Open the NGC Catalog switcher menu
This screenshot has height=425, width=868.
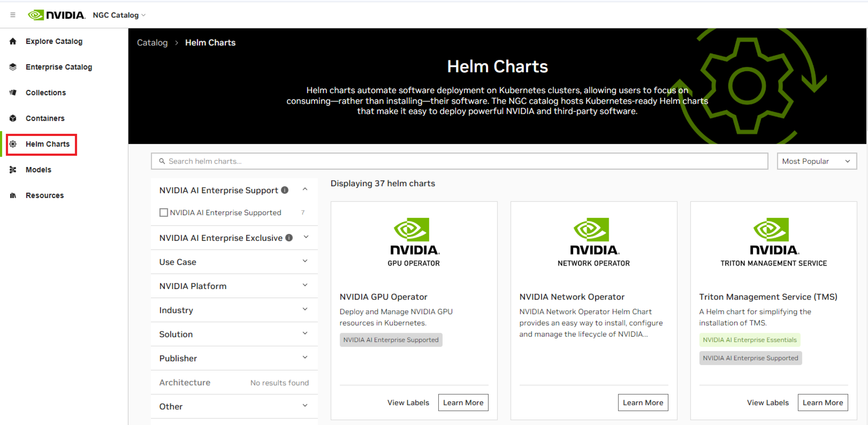click(118, 15)
